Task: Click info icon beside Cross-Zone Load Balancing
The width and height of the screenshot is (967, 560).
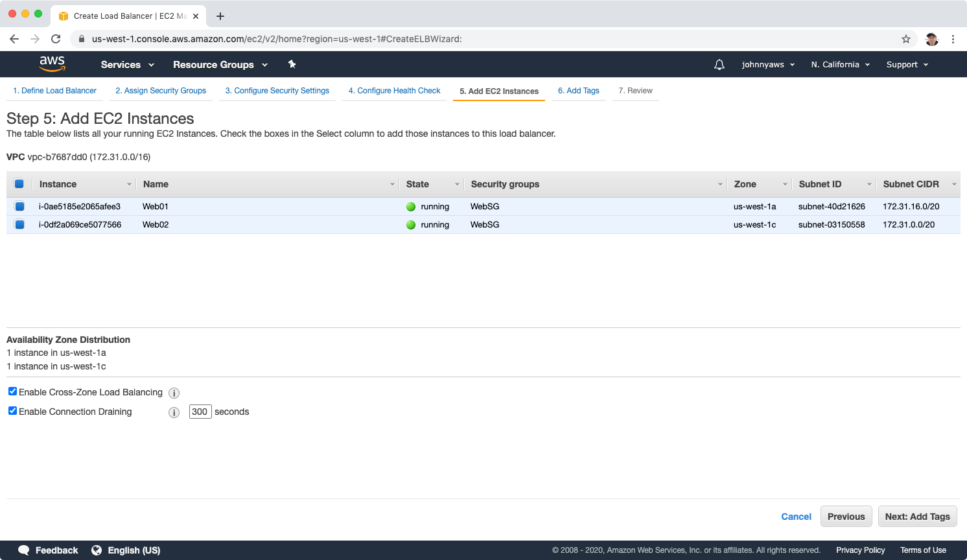Action: click(x=174, y=393)
